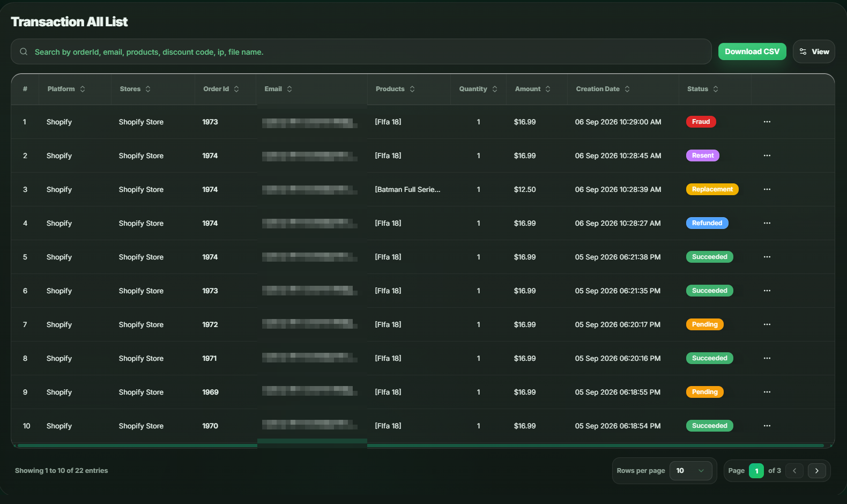
Task: Click date 05 Sep 2026 06:18:54 PM
Action: click(x=618, y=426)
